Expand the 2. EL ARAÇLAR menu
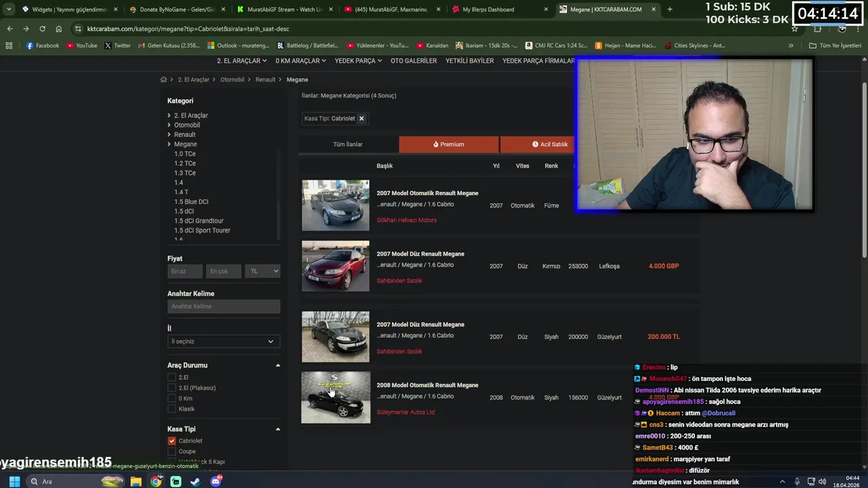 [242, 60]
